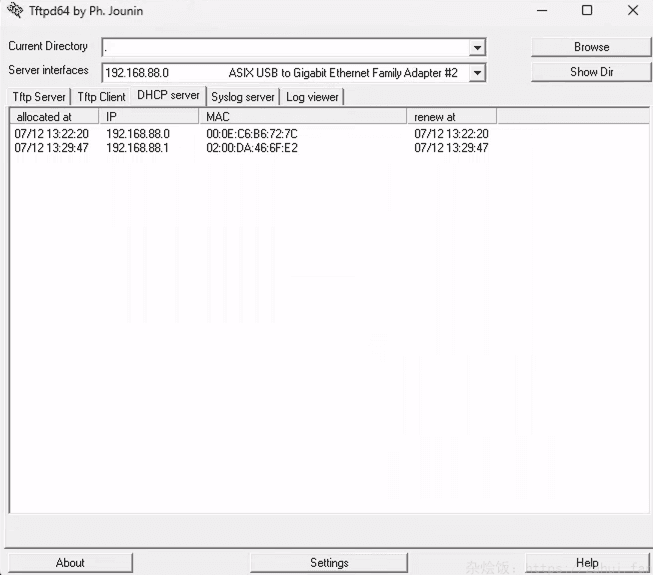Switch to the Tftp Server tab

[39, 97]
